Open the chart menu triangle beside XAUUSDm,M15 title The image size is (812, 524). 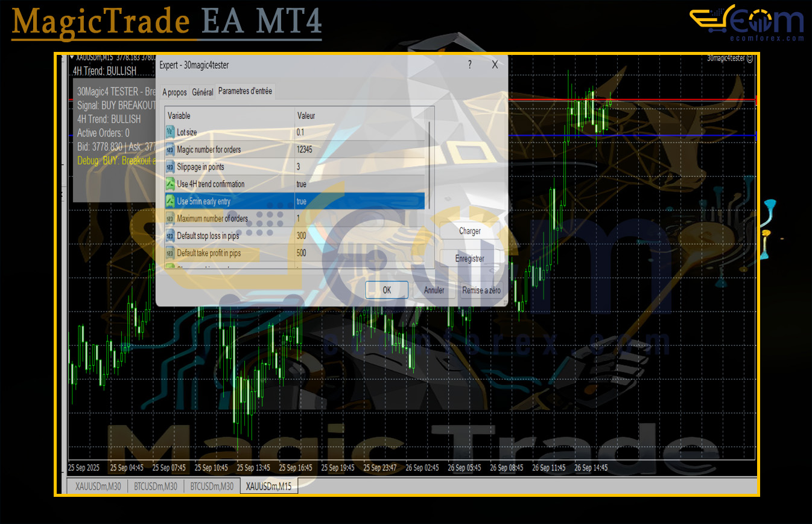pos(72,58)
